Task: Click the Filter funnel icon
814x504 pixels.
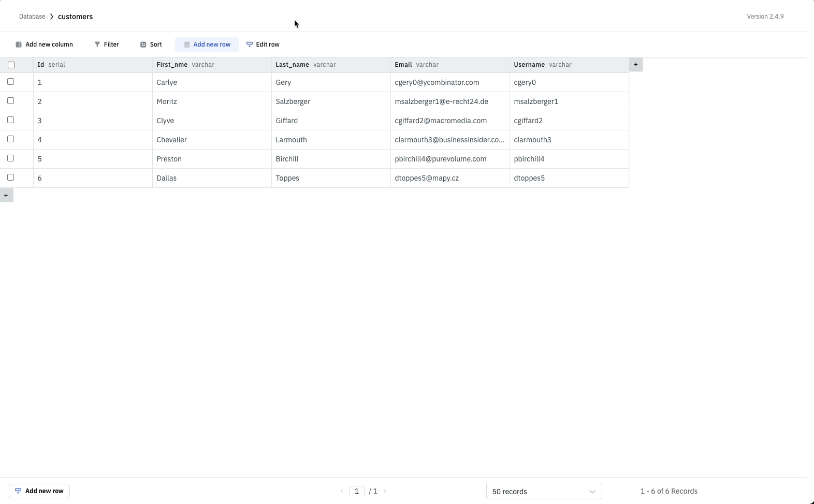Action: (x=97, y=45)
